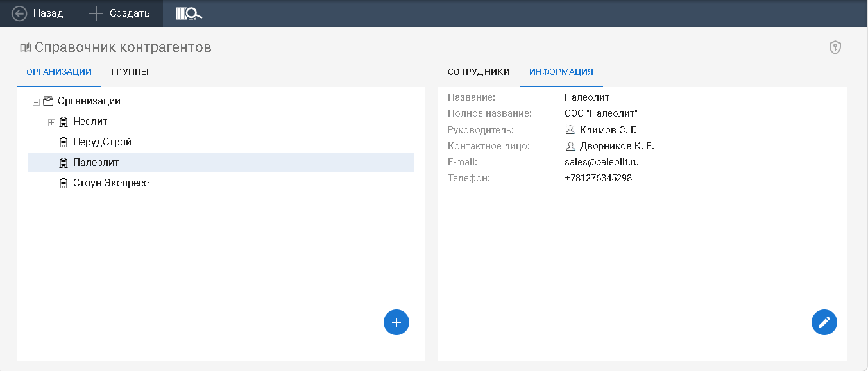
Task: Click the building icon next to НерудСтрой
Action: pyautogui.click(x=64, y=142)
